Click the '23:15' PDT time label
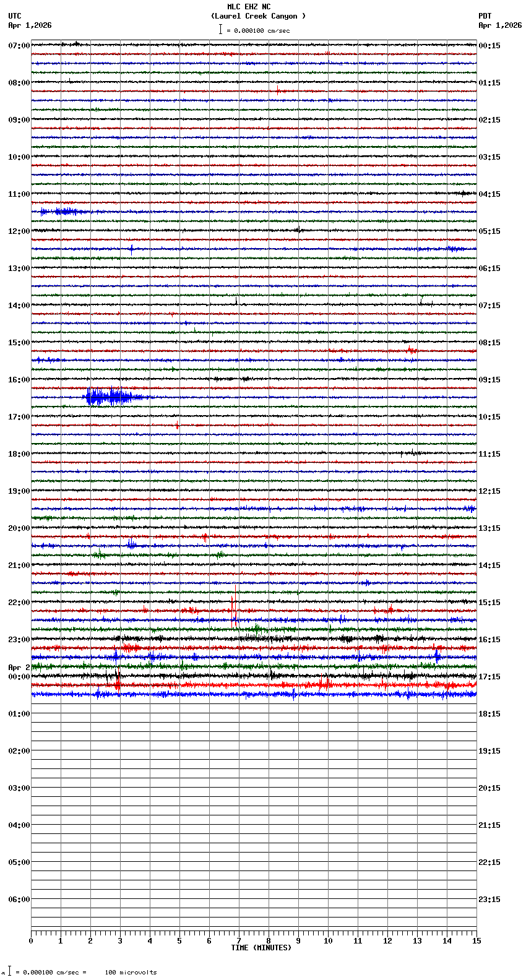This screenshot has height=980, width=526. pos(489,900)
